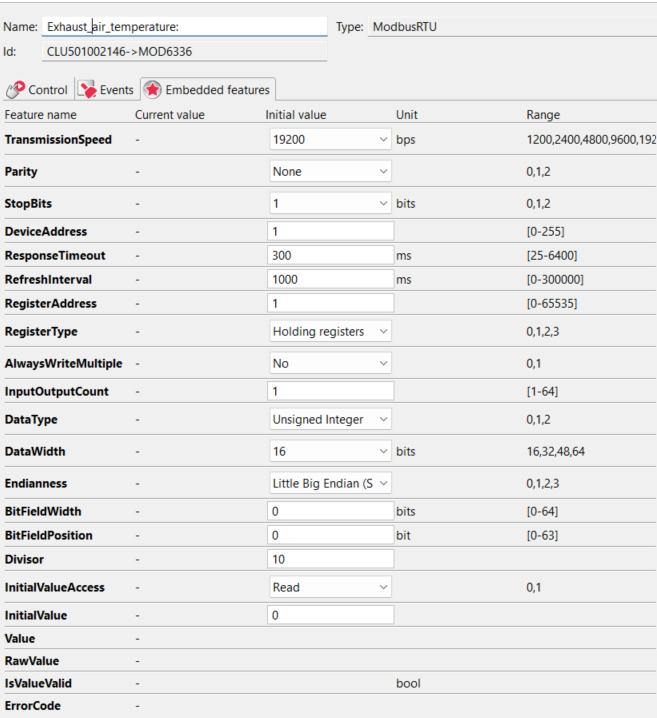Click the ResponseTimeout field with 300
657x718 pixels.
point(331,255)
